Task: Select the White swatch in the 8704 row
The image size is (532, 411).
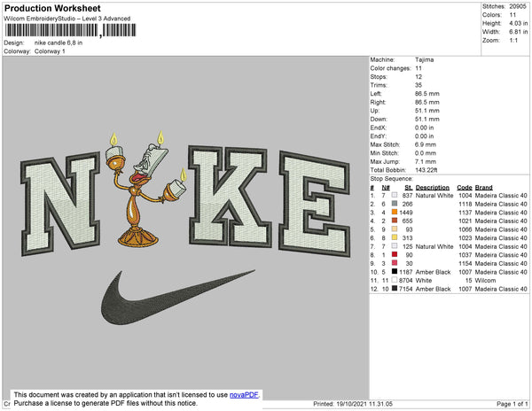Action: tap(395, 280)
